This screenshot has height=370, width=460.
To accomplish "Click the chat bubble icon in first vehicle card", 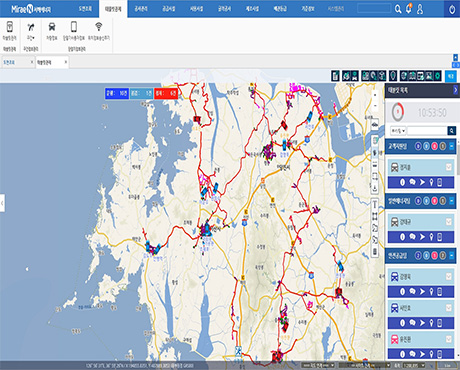I will 412,182.
